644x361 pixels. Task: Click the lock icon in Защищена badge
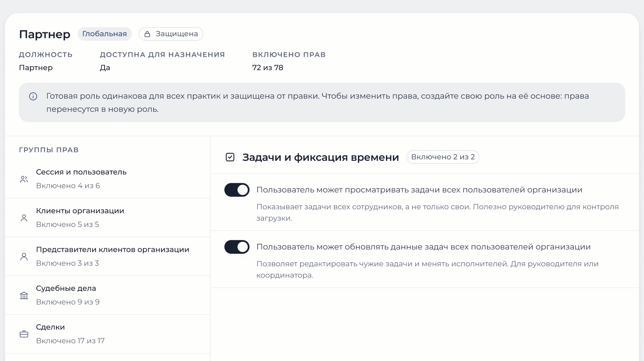(x=147, y=34)
